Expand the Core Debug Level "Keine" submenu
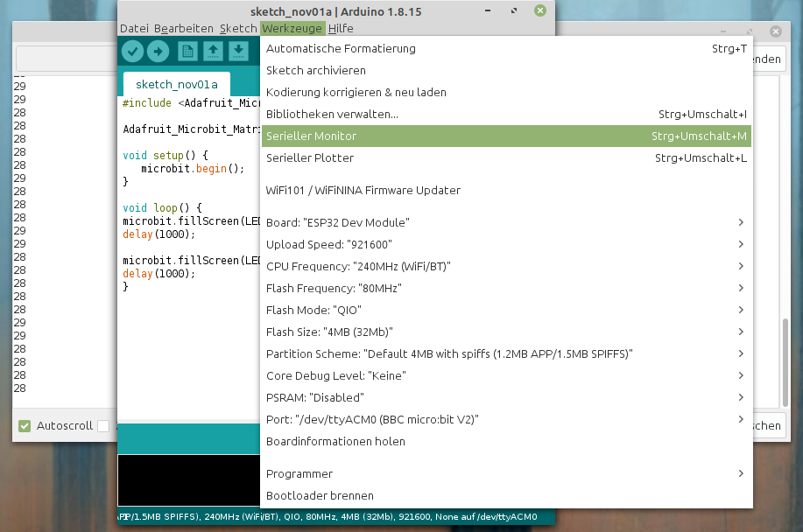The height and width of the screenshot is (532, 803). coord(505,376)
